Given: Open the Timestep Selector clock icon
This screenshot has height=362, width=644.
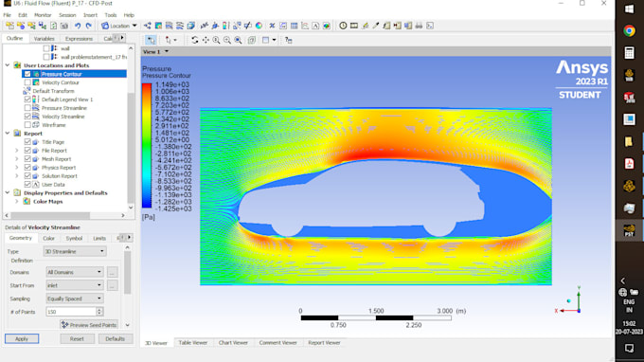Looking at the screenshot, I should click(x=343, y=26).
